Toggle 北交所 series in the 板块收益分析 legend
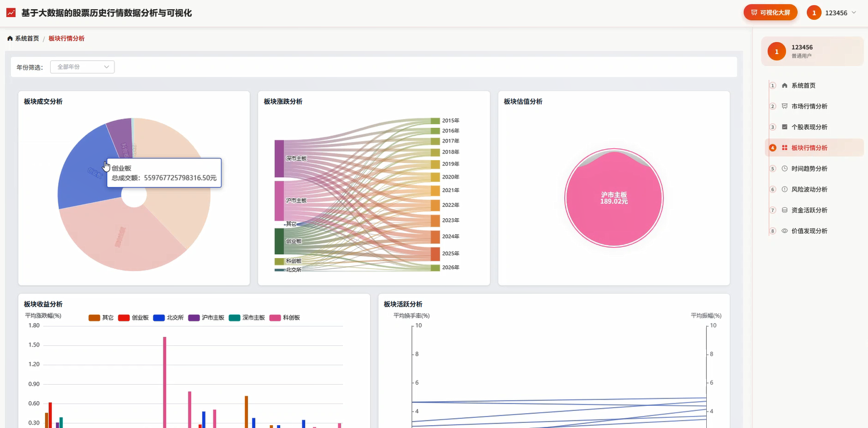Screen dimensions: 868x428 click(169, 317)
